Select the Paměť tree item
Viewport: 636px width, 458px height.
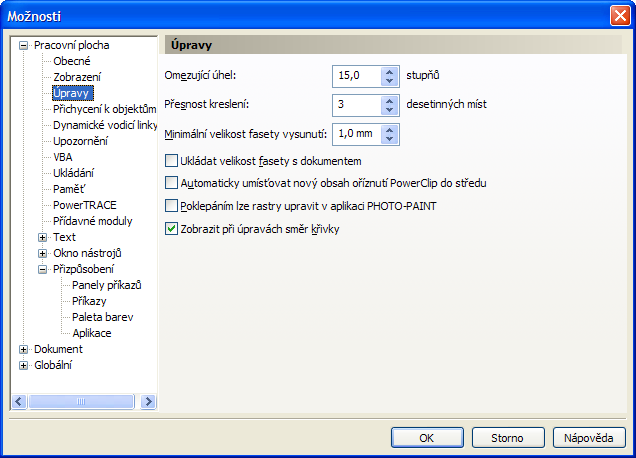69,189
